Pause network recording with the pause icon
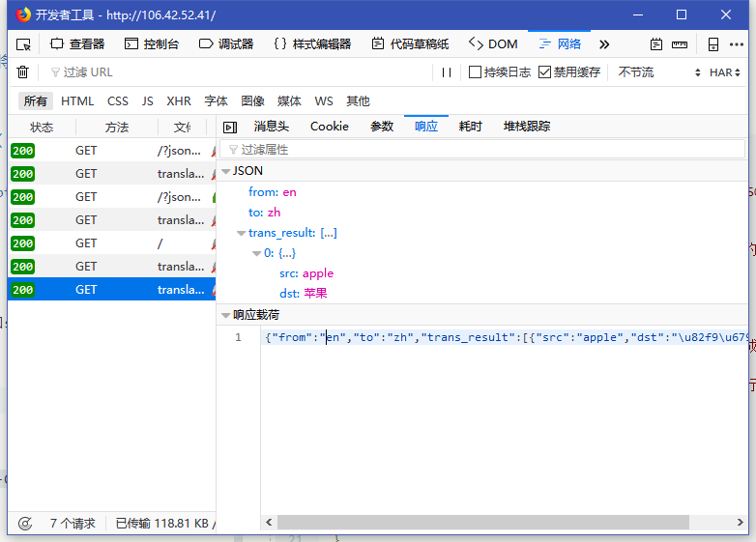 (x=447, y=72)
